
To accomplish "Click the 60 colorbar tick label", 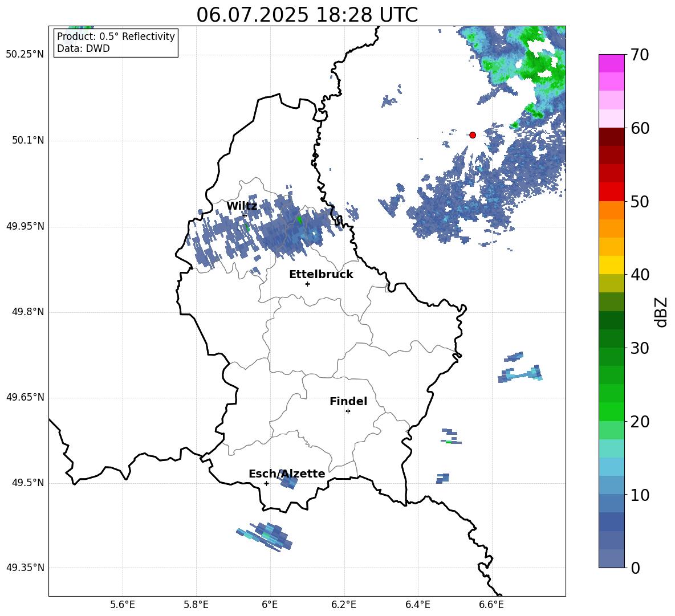I will (640, 128).
